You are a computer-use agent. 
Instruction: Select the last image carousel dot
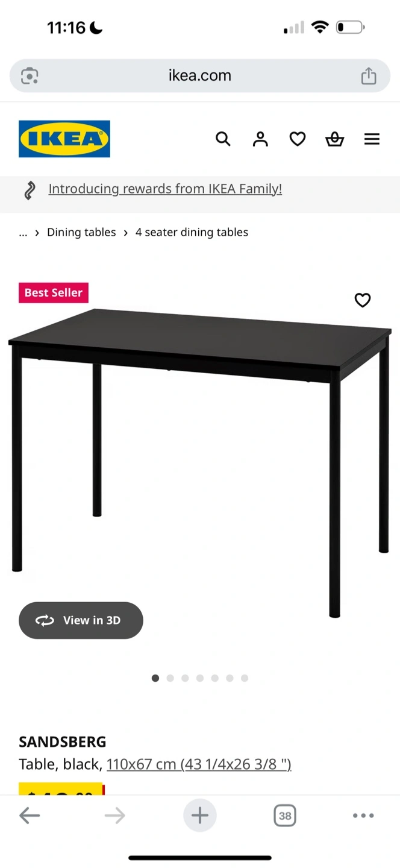[245, 678]
